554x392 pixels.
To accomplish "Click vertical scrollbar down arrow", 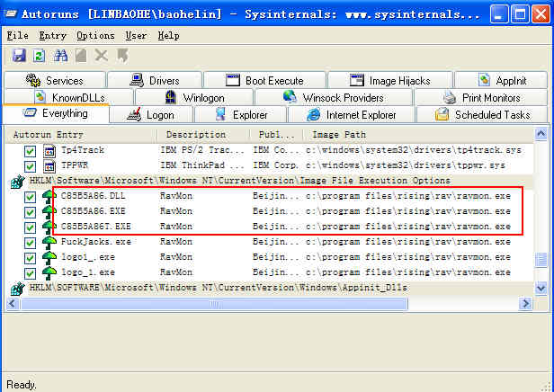I will [541, 289].
